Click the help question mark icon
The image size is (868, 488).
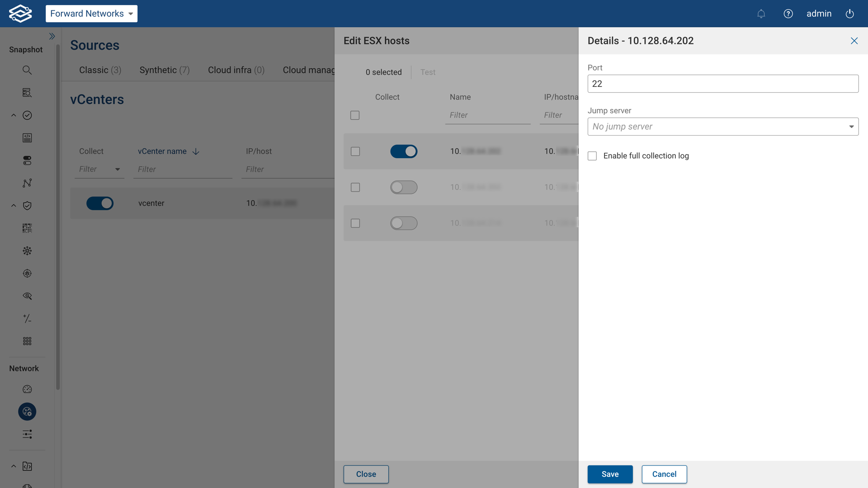pos(788,14)
